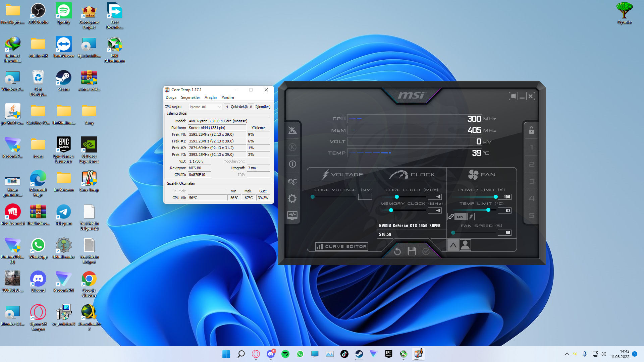Launch the OC Scanner magnifier tool

[x=292, y=181]
